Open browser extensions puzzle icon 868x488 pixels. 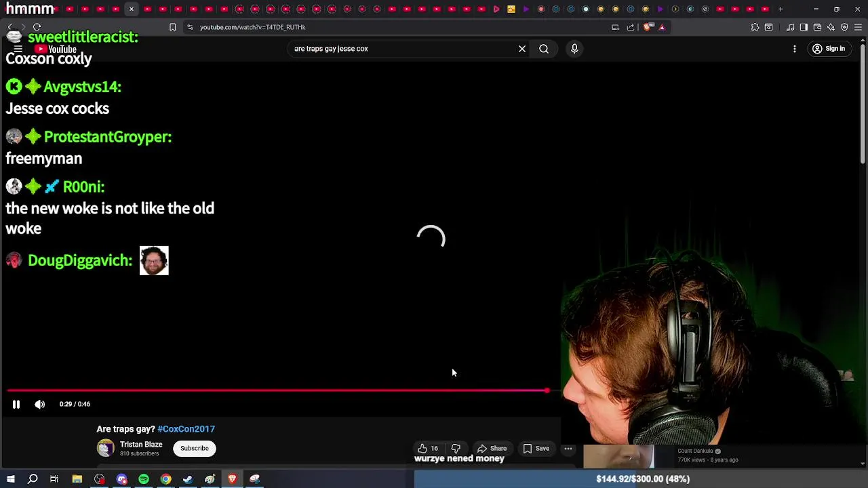(755, 27)
